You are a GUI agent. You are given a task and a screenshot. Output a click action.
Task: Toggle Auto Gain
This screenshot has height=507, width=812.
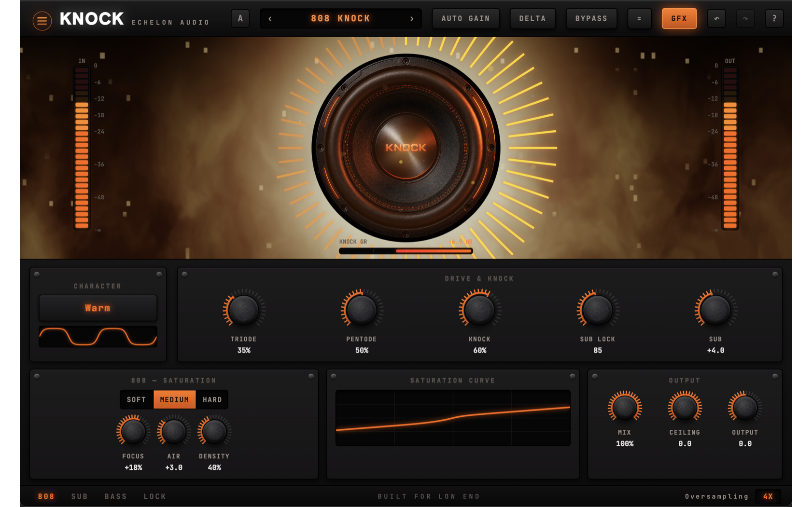[466, 18]
